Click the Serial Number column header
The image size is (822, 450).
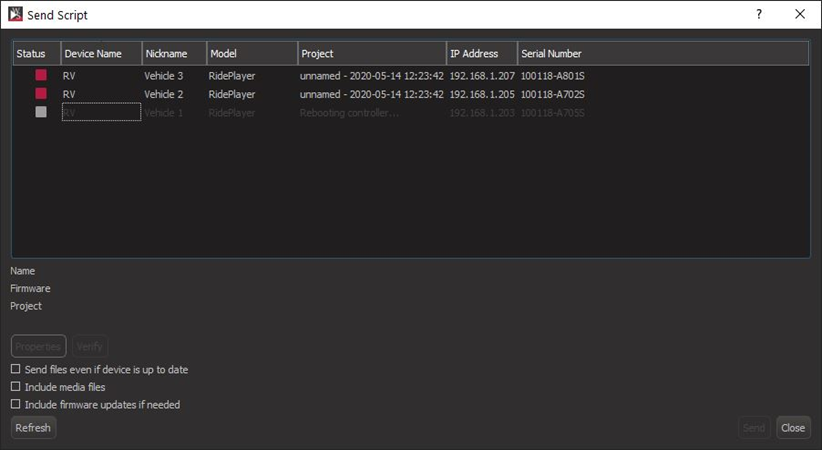663,53
